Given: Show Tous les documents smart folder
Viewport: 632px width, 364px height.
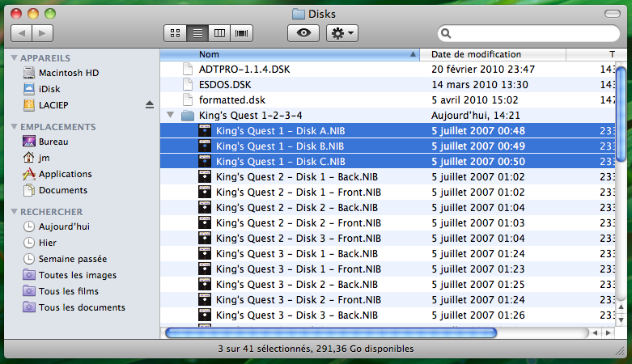Looking at the screenshot, I should click(x=74, y=307).
